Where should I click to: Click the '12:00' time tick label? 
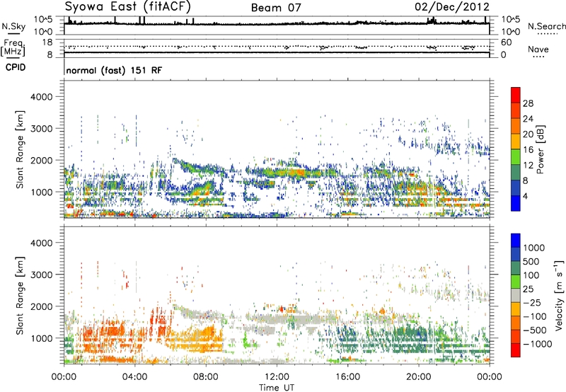pos(277,377)
